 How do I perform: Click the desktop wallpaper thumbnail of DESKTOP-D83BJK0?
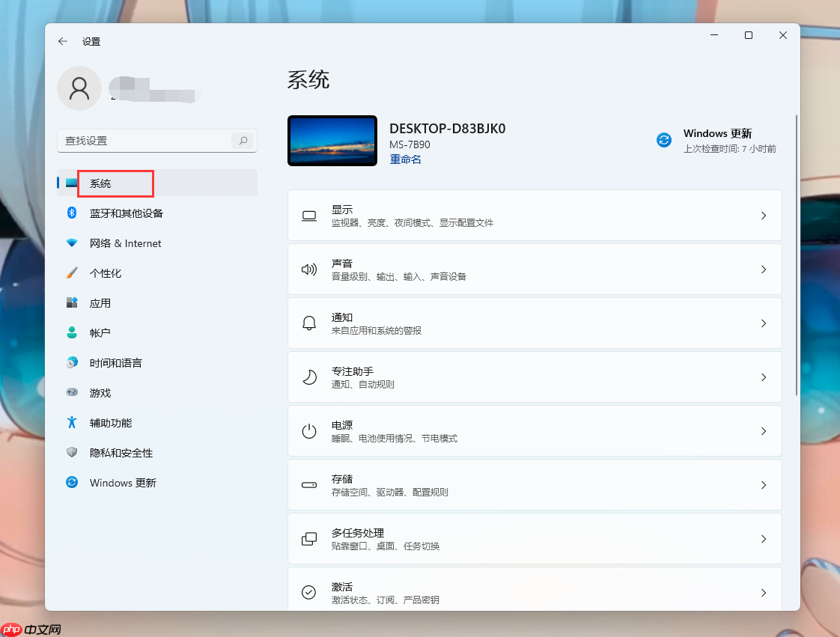332,141
